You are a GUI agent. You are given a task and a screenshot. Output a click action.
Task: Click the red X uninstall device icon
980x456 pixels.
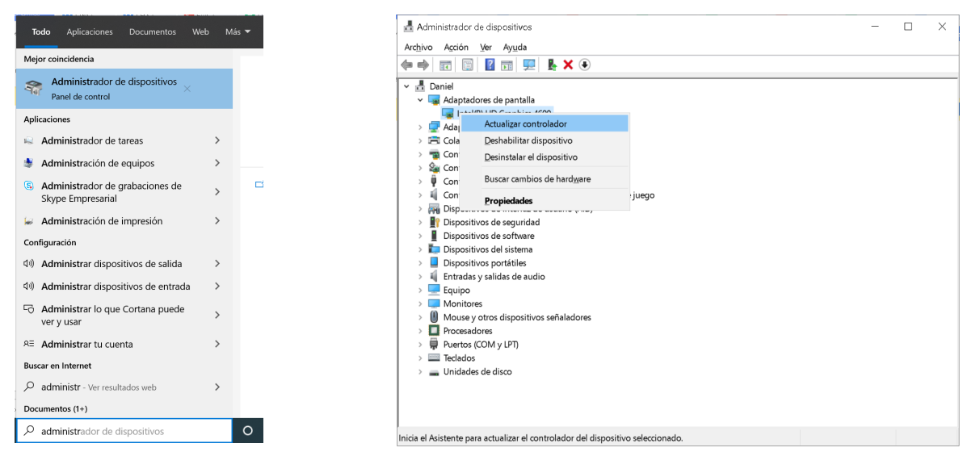click(x=568, y=65)
